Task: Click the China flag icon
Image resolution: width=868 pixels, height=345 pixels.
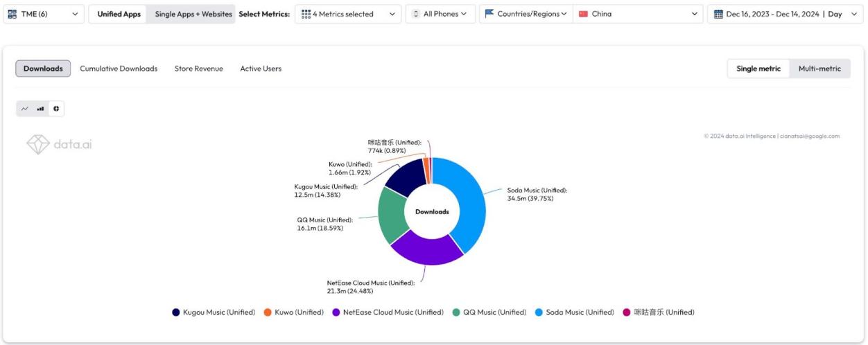Action: (x=583, y=14)
